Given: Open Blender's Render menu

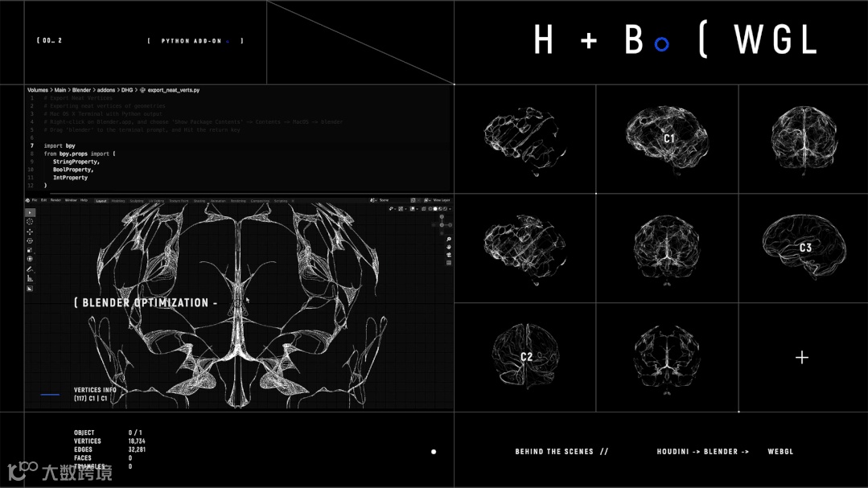Looking at the screenshot, I should coord(56,200).
